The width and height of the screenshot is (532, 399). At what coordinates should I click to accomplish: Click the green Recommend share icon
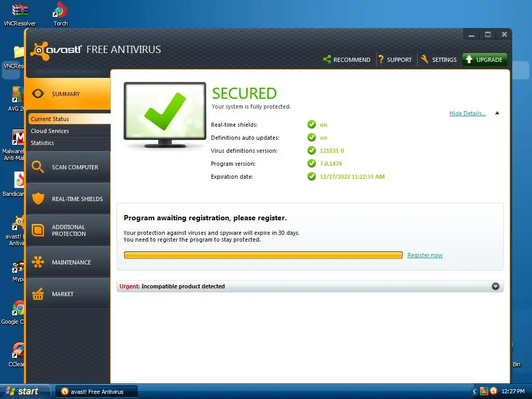click(327, 59)
